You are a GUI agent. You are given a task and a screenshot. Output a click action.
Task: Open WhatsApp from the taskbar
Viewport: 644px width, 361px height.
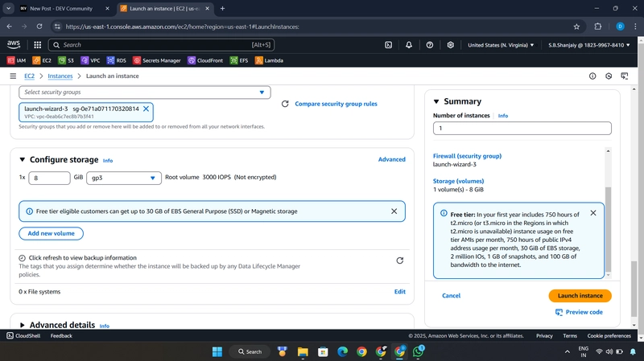419,351
